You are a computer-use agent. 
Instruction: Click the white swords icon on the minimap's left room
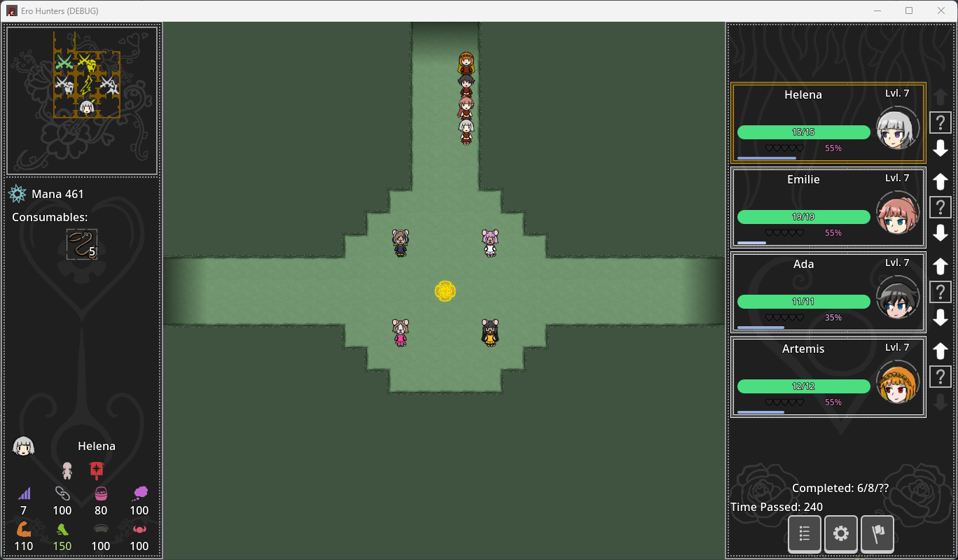[x=64, y=86]
